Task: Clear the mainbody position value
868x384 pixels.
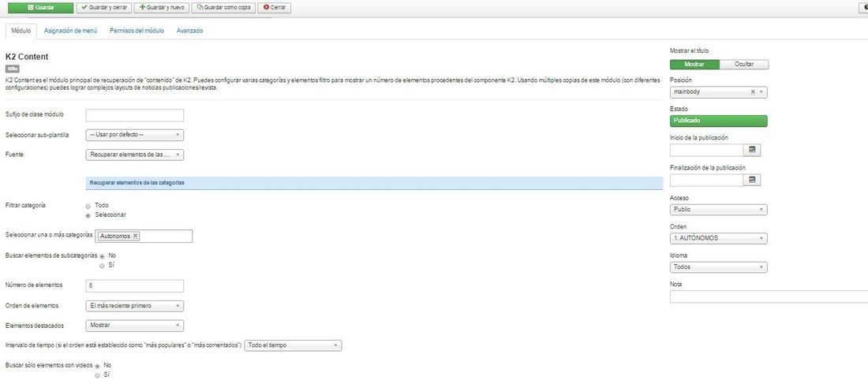Action: 753,93
